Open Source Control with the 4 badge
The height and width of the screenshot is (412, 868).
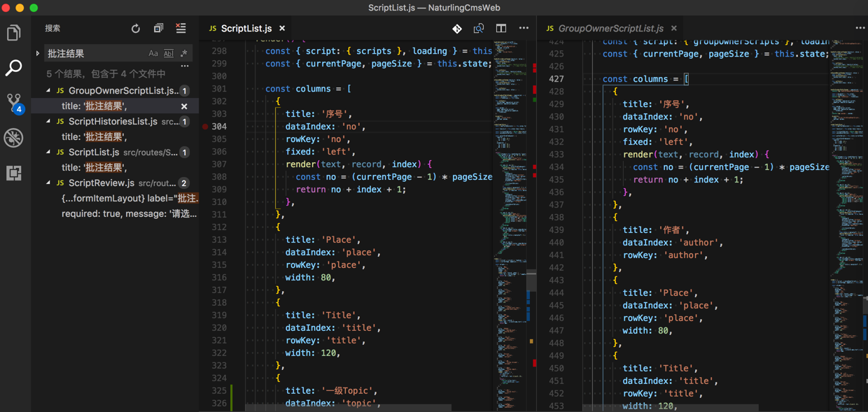click(14, 103)
